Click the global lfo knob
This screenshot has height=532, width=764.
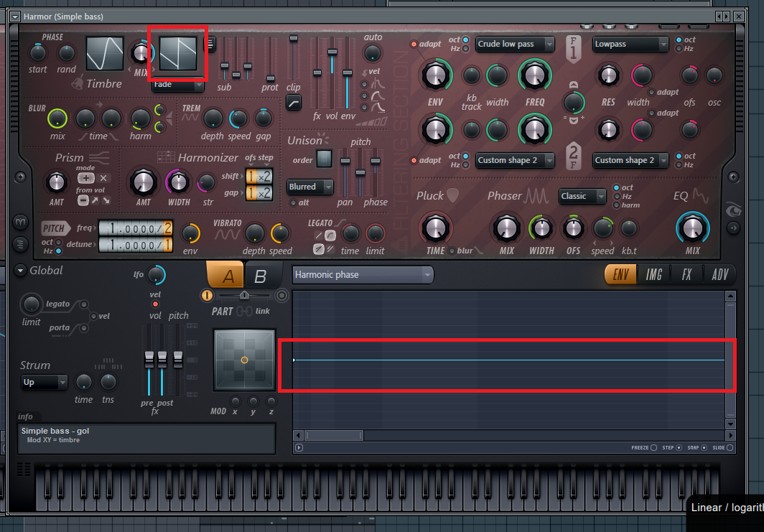pyautogui.click(x=156, y=275)
